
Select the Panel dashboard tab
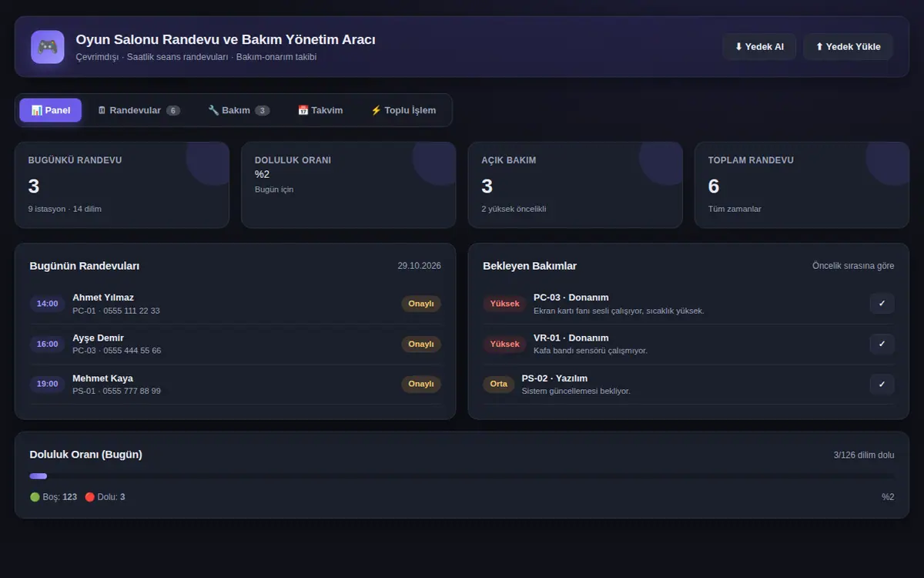pyautogui.click(x=51, y=110)
